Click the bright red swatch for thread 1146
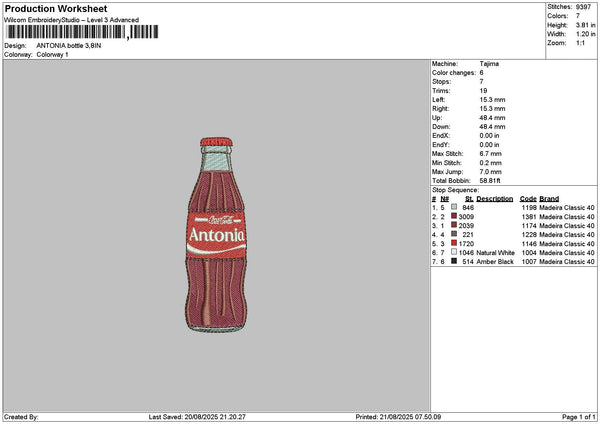 pos(454,243)
